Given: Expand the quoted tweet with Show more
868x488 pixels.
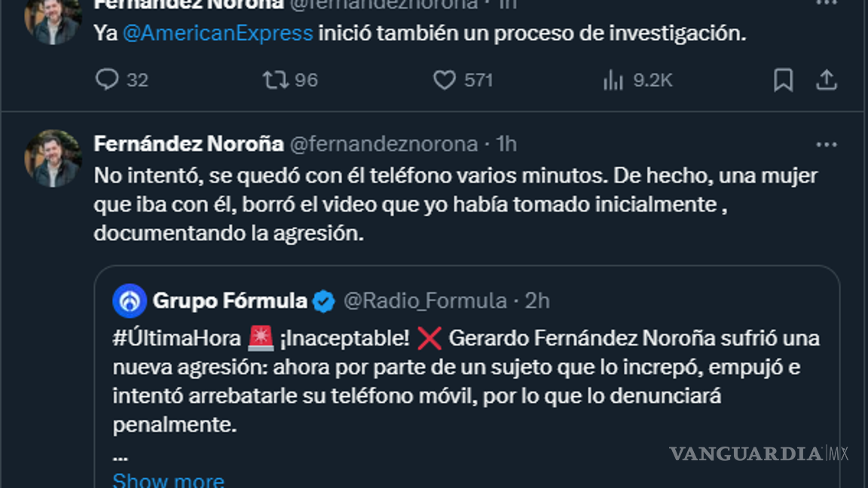Looking at the screenshot, I should [168, 479].
